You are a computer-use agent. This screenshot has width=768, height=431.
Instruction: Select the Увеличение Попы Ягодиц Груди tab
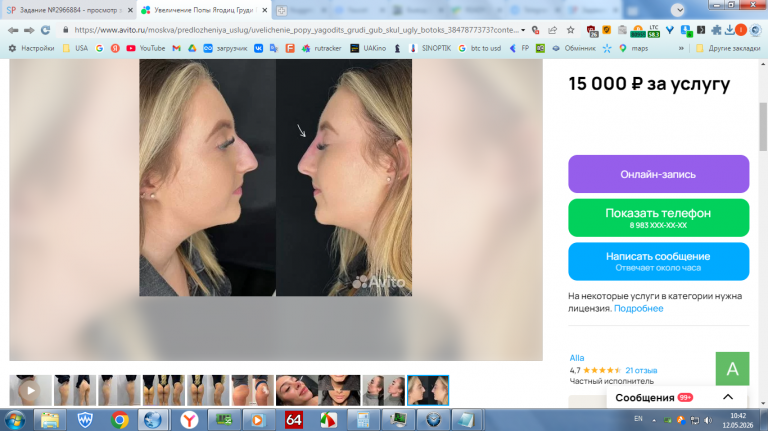click(203, 10)
